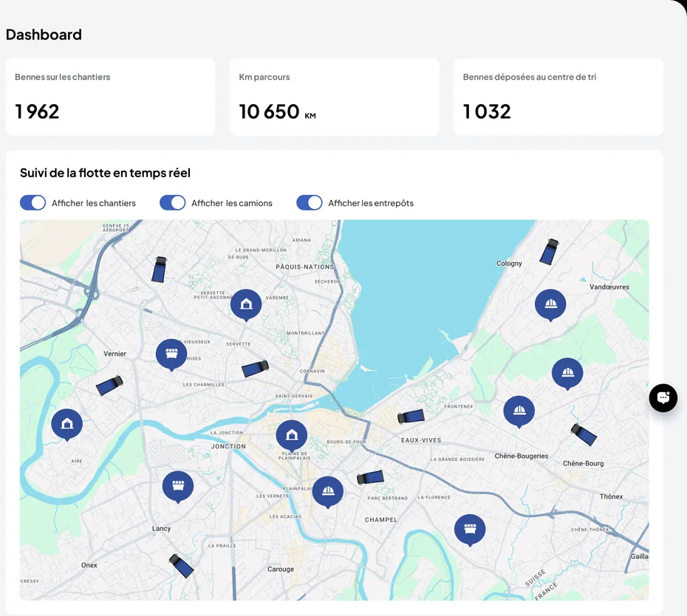This screenshot has width=687, height=616.
Task: Click the Dashboard heading
Action: click(x=44, y=35)
